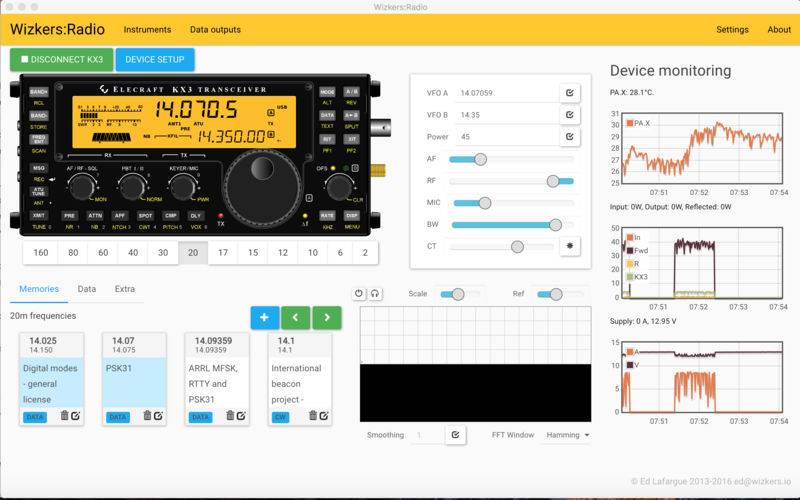800x500 pixels.
Task: Click the DLY button on the radio
Action: coord(195,216)
